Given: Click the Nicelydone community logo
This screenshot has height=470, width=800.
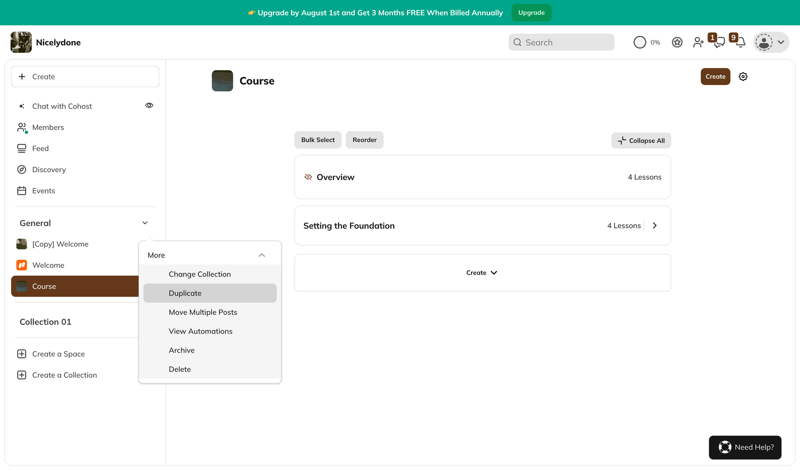Looking at the screenshot, I should tap(21, 42).
